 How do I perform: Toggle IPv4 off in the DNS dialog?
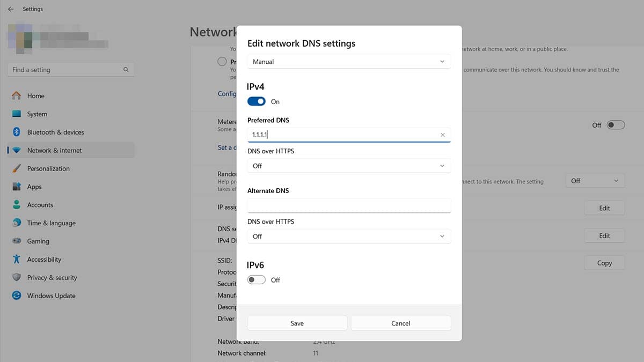click(256, 101)
